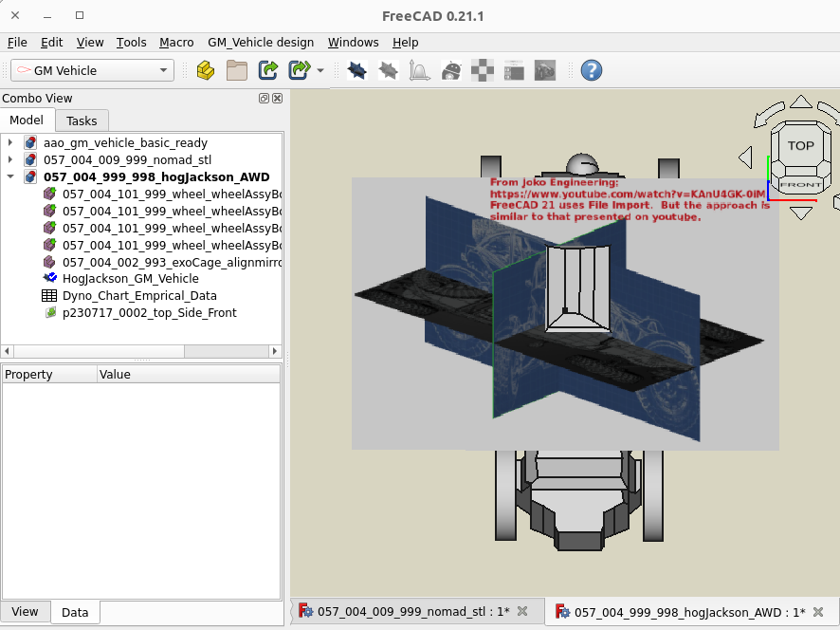
Task: Switch to the Tasks tab
Action: click(82, 120)
